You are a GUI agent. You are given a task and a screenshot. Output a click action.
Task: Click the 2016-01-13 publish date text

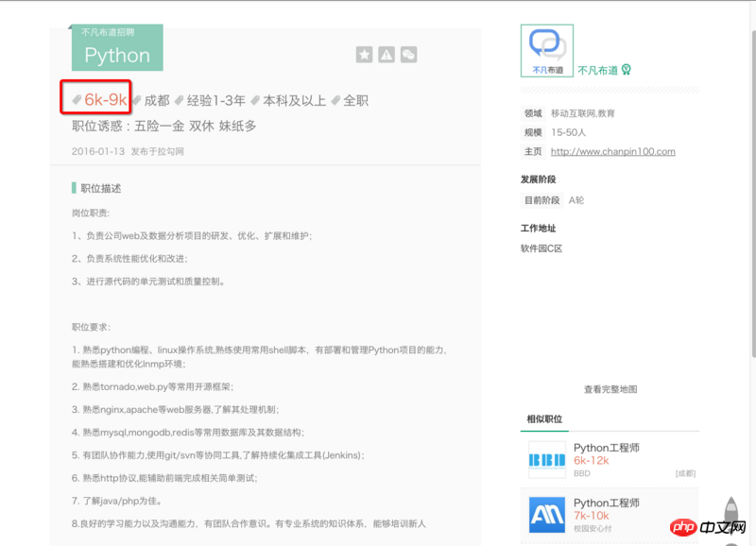pos(98,151)
